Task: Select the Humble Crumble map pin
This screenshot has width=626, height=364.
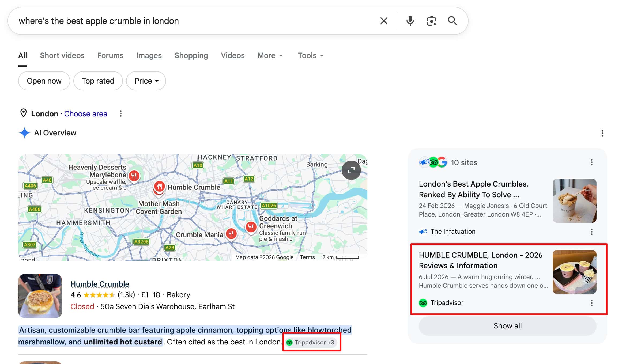Action: point(159,186)
